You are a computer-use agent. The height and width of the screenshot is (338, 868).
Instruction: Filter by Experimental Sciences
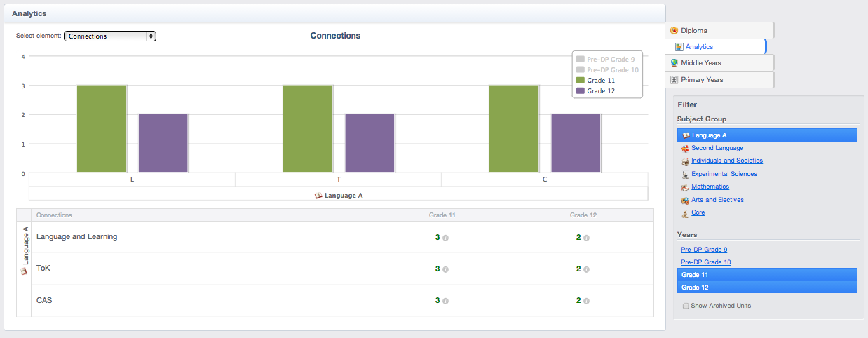click(724, 174)
